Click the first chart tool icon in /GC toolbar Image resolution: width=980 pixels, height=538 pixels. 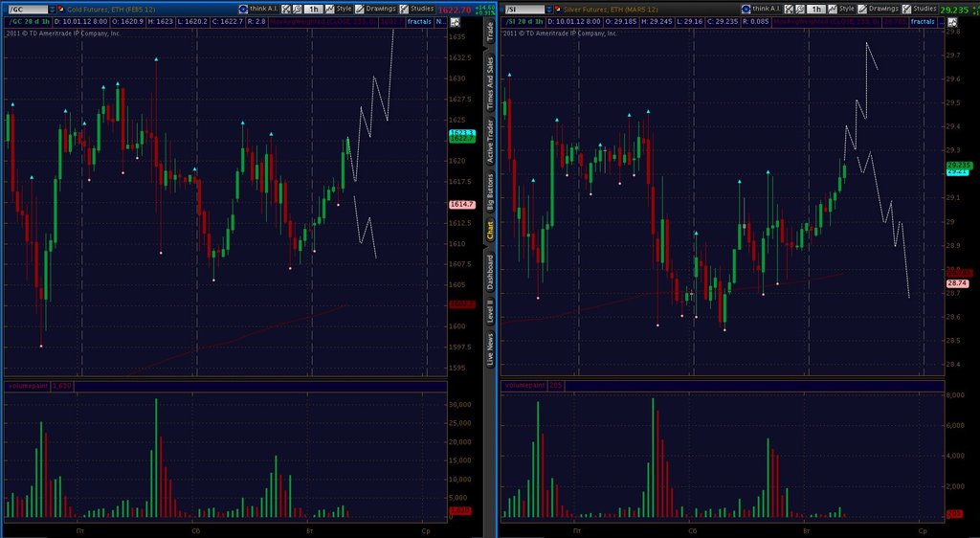[285, 10]
